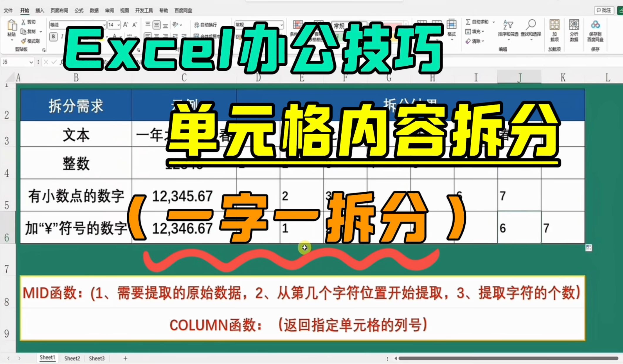Switch to the Review (审阅) tab

click(109, 11)
